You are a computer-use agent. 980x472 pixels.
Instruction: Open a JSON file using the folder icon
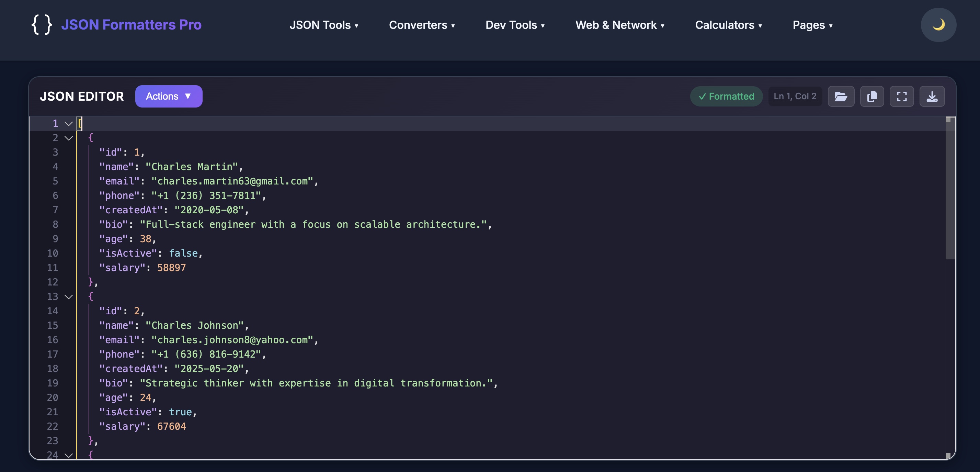point(841,96)
